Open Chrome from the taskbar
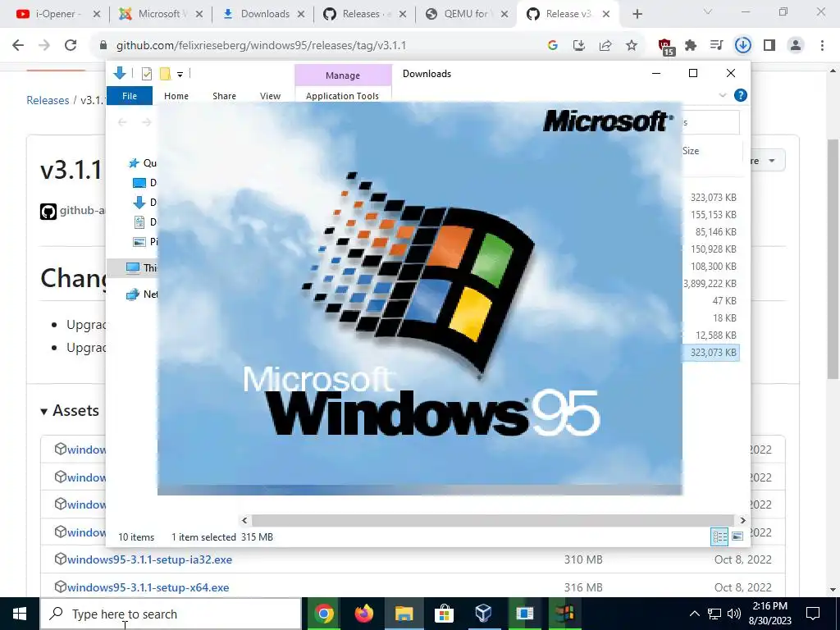 323,614
